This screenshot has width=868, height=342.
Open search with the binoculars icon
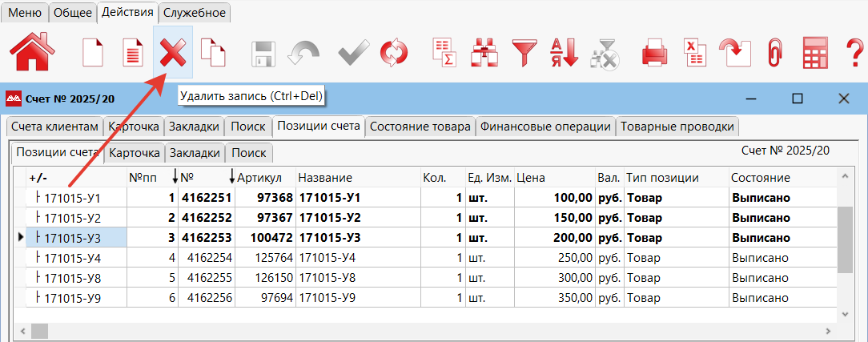483,54
